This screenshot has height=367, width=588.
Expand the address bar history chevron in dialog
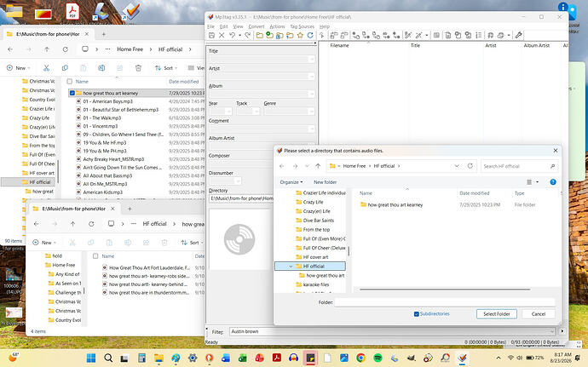[457, 166]
